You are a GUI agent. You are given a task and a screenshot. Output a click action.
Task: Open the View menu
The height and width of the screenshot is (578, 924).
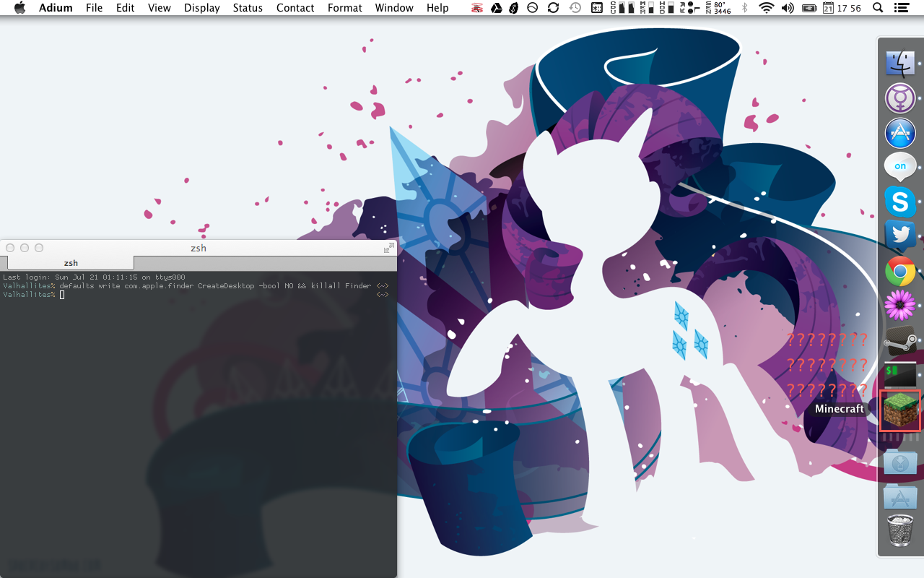pos(160,8)
